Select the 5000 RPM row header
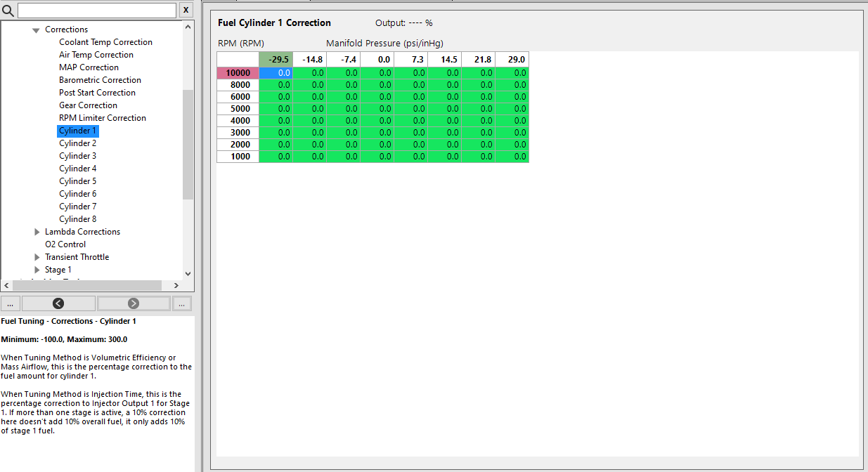The height and width of the screenshot is (472, 868). (238, 109)
